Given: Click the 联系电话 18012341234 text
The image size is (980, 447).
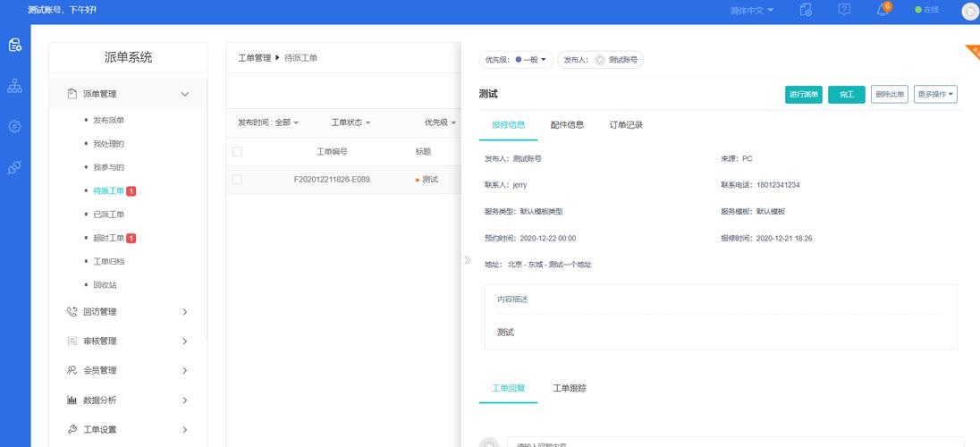Looking at the screenshot, I should pyautogui.click(x=760, y=185).
